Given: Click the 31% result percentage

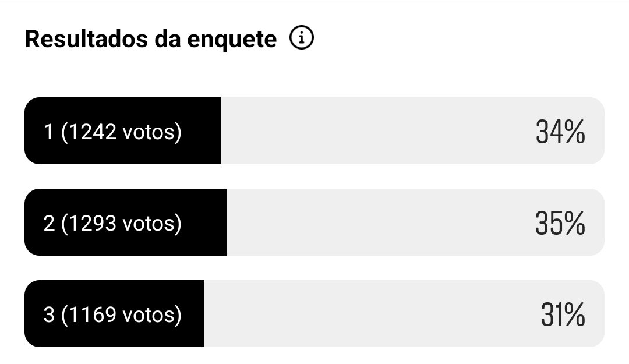Looking at the screenshot, I should click(x=563, y=314).
